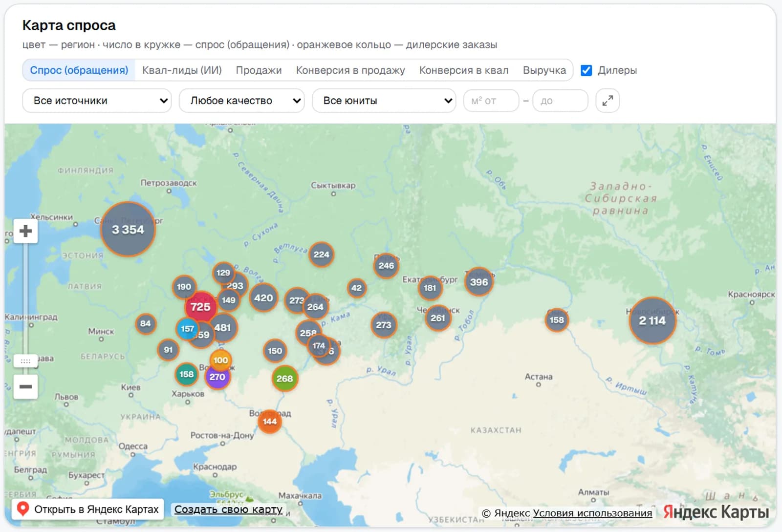Open the Любое качество dropdown
The height and width of the screenshot is (532, 782).
coord(242,101)
